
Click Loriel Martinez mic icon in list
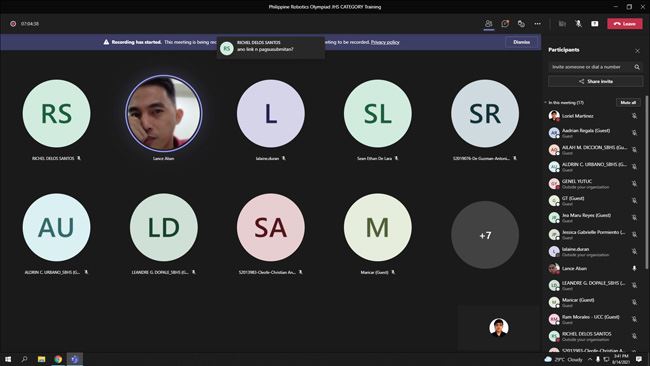634,116
